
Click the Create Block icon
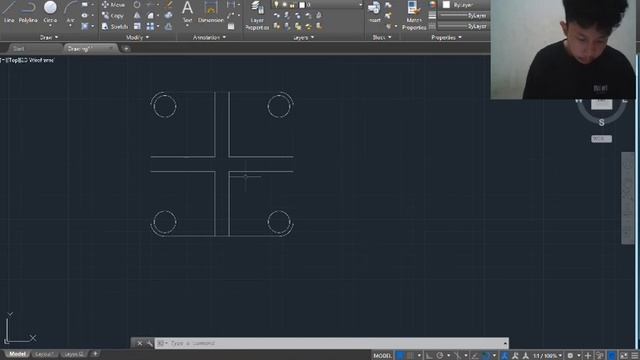tap(388, 5)
